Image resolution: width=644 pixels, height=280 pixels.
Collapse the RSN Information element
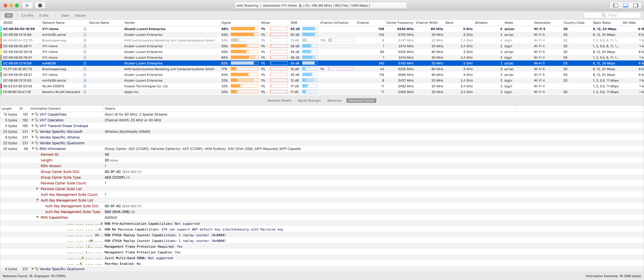pos(33,149)
